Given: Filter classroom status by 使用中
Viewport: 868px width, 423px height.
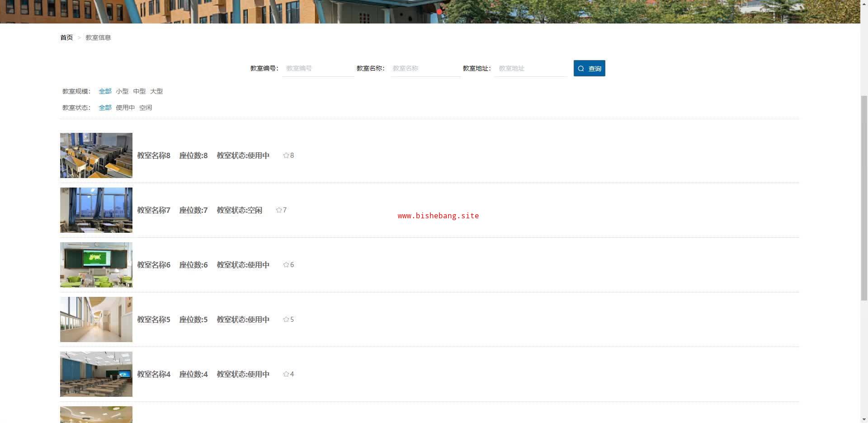Looking at the screenshot, I should 125,108.
